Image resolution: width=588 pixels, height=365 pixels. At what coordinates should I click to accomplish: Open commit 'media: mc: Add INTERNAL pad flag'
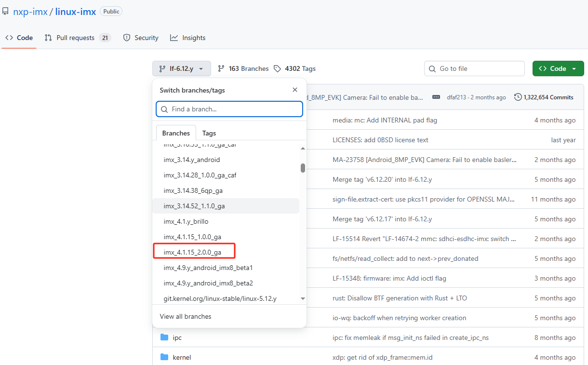[x=385, y=120]
